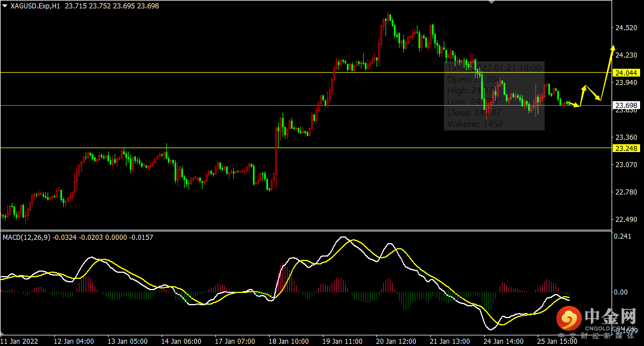Click the 25 Jan 15:00 time label

557,341
